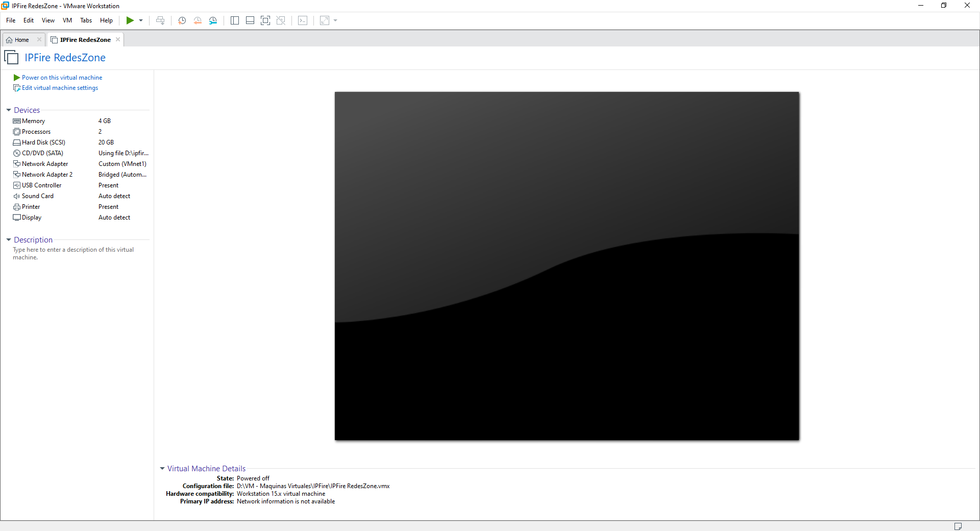Select the CD/DVD (SATA) device
Image resolution: width=980 pixels, height=531 pixels.
click(x=81, y=153)
